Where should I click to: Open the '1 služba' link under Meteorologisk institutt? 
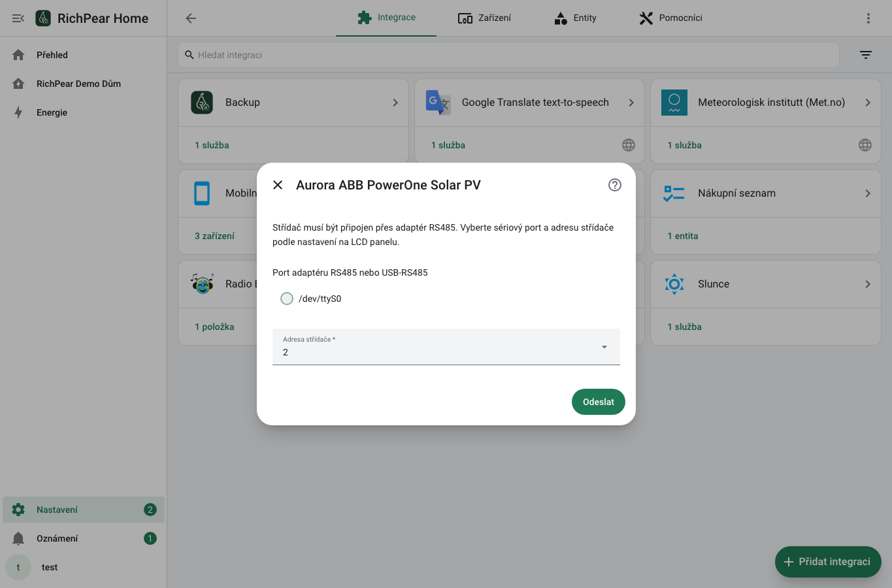(684, 145)
